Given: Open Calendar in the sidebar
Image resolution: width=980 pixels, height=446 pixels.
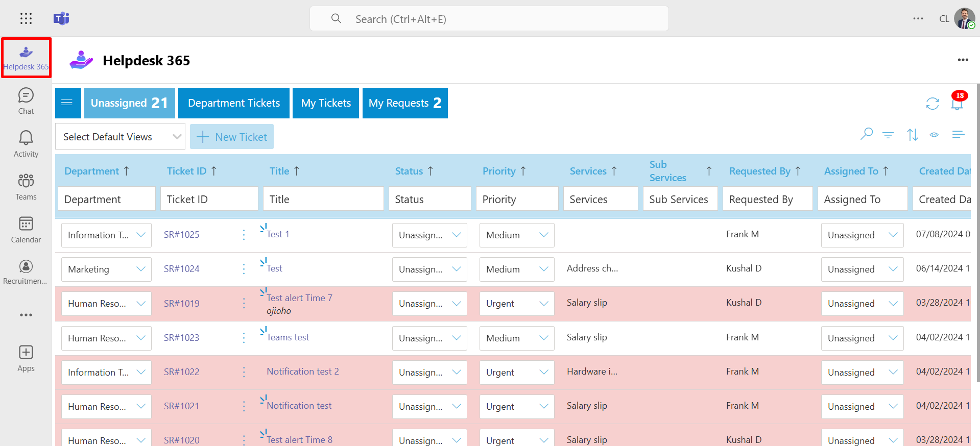Looking at the screenshot, I should tap(26, 230).
